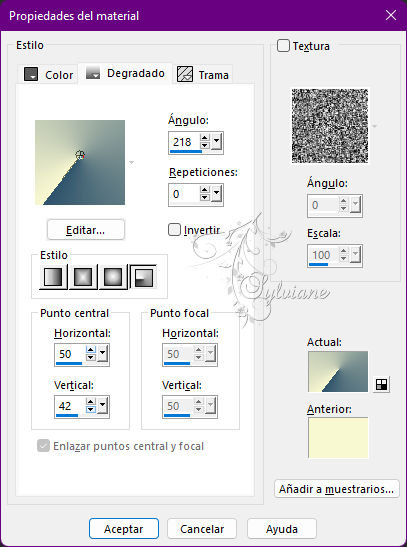Click the gradient center crosshair marker

(80, 155)
